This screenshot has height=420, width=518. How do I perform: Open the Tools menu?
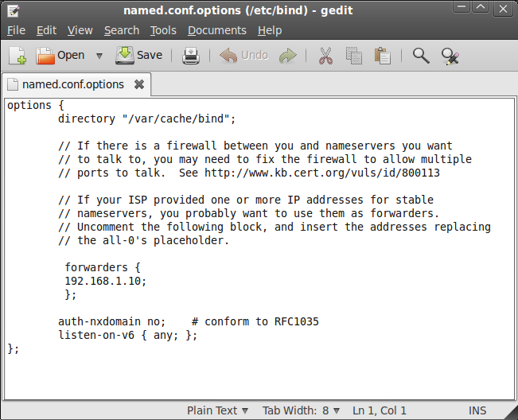click(163, 30)
